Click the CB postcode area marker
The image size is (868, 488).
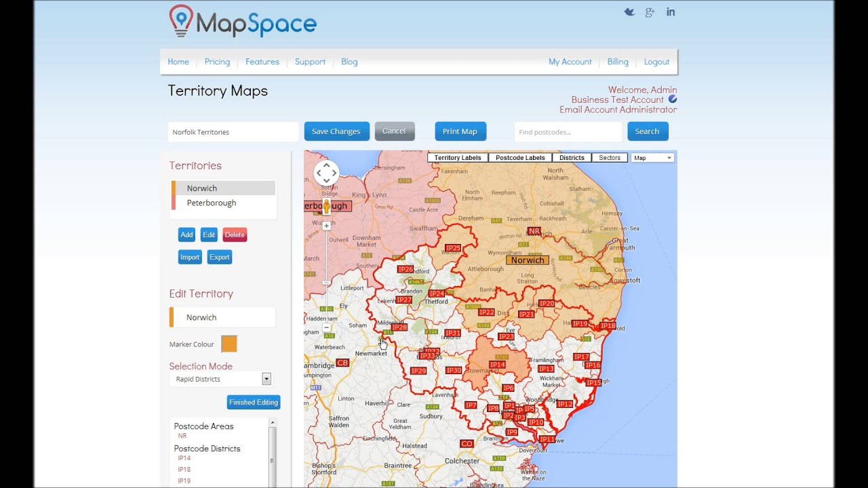[342, 363]
